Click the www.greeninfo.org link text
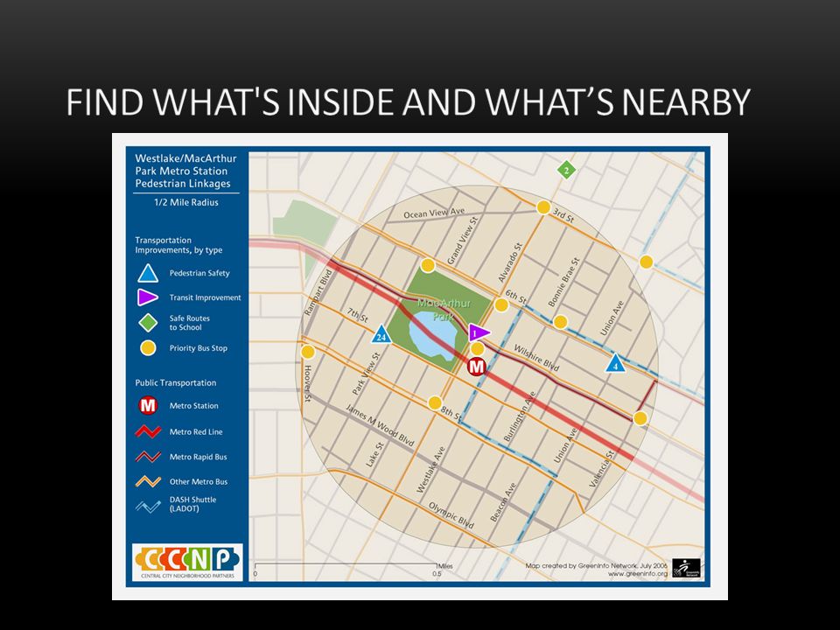 pos(638,574)
